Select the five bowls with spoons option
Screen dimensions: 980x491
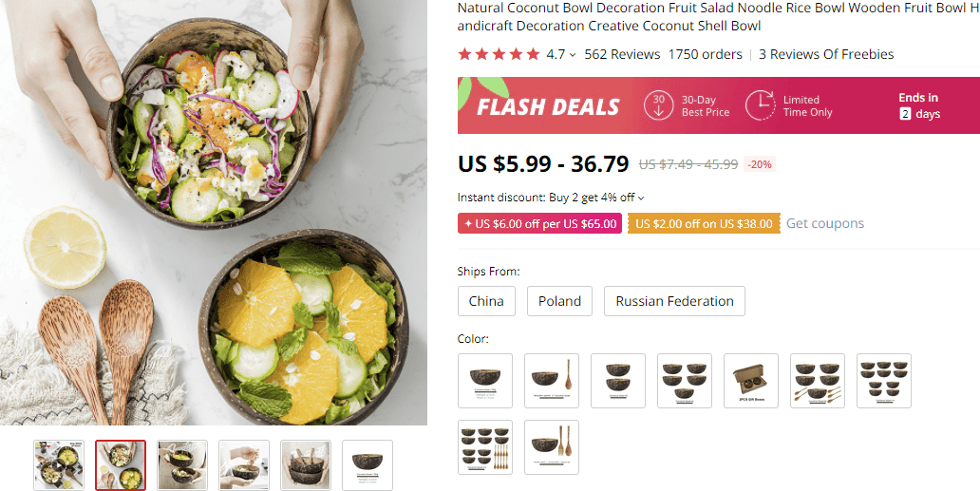[818, 381]
